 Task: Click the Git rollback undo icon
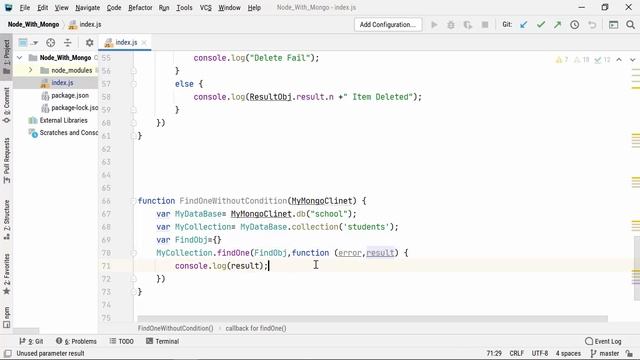coord(592,25)
